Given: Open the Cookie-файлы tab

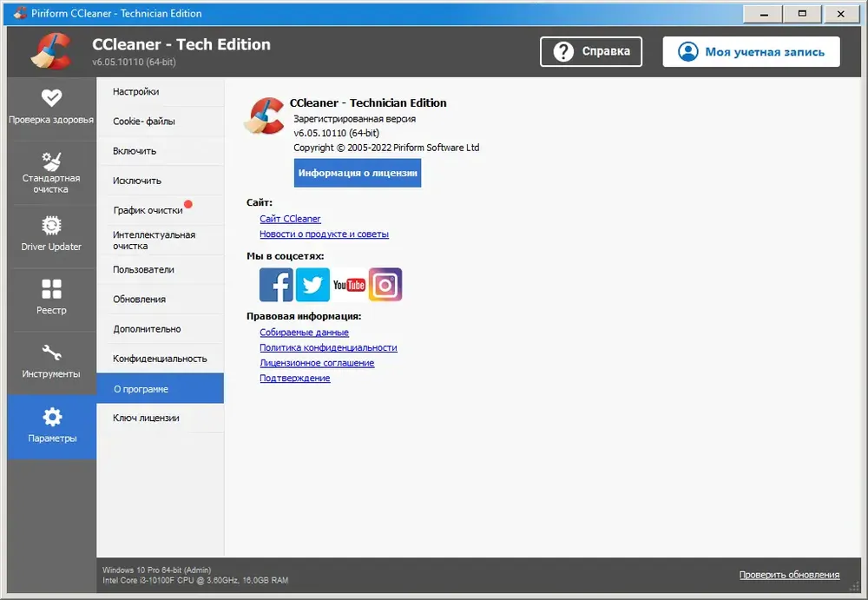Looking at the screenshot, I should tap(161, 122).
